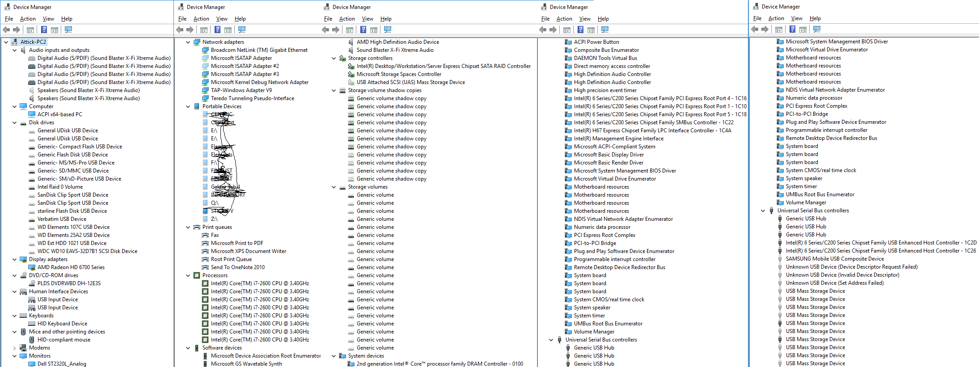Open the Action menu in the Attick-PC2 window
This screenshot has height=367, width=980.
point(28,19)
